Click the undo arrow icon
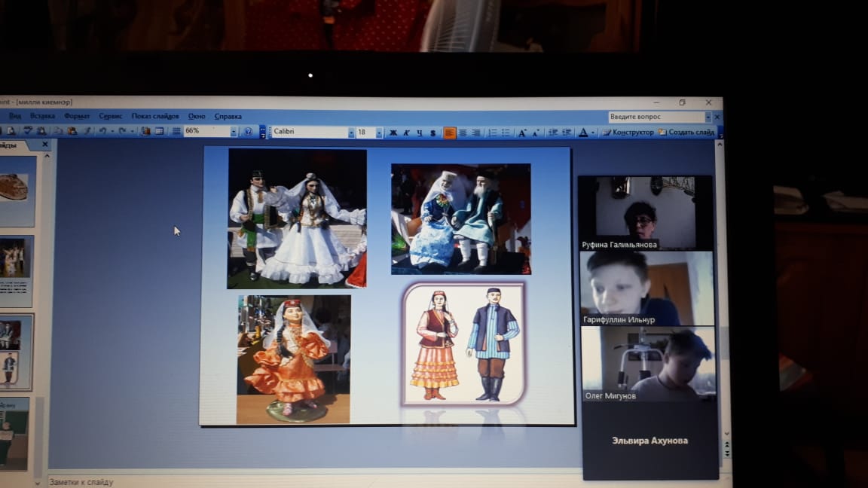Screen dimensions: 868x488 tap(102, 131)
